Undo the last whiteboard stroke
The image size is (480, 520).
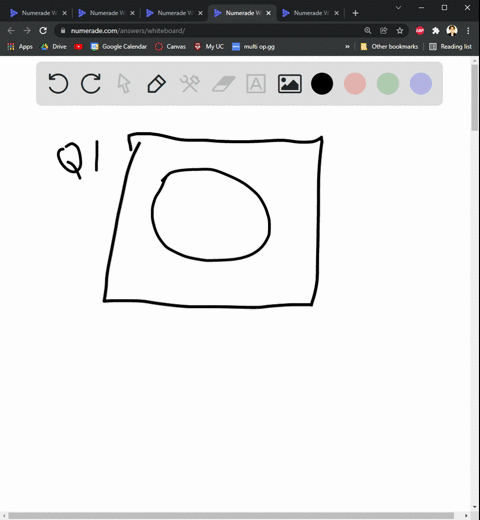point(58,83)
